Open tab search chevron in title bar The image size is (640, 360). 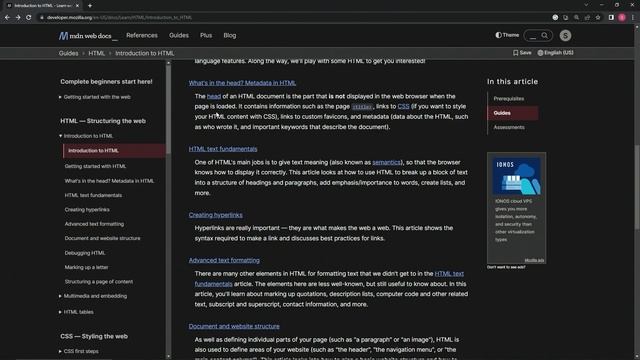click(586, 5)
